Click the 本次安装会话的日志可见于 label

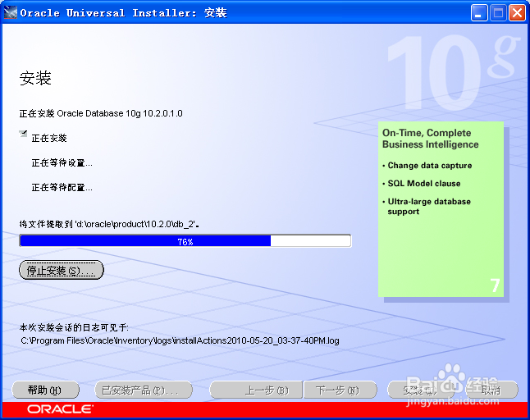pyautogui.click(x=74, y=327)
